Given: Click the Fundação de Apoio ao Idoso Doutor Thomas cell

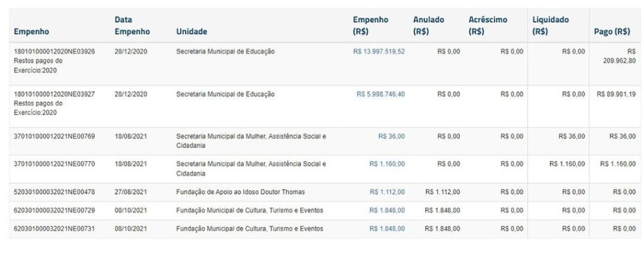Looking at the screenshot, I should tap(241, 193).
